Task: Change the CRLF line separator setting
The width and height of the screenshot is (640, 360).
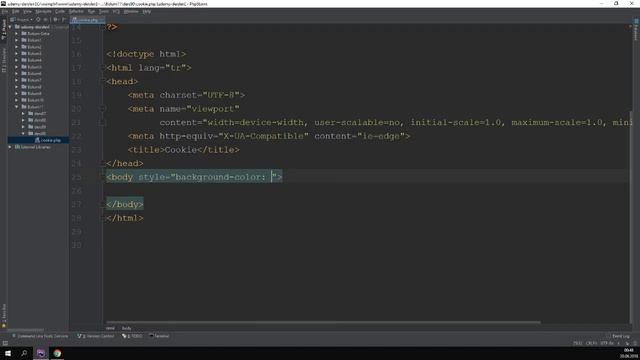Action: pos(591,343)
